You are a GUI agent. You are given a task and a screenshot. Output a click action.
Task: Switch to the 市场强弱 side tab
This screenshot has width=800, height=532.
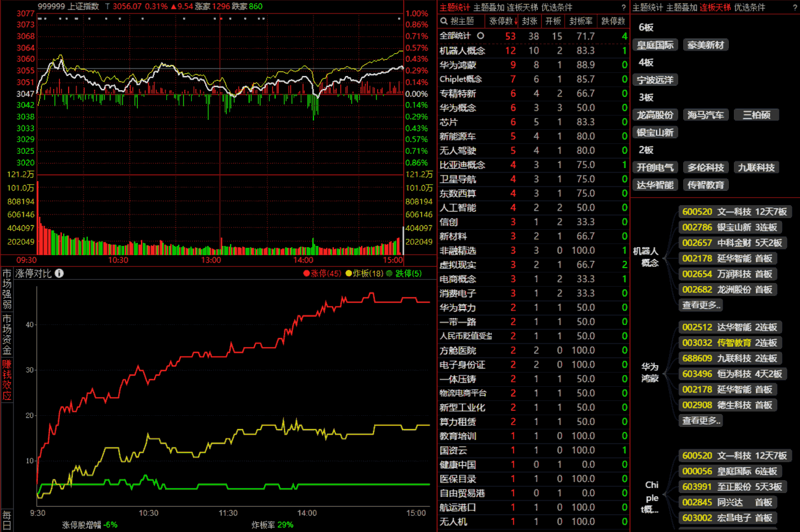click(7, 290)
